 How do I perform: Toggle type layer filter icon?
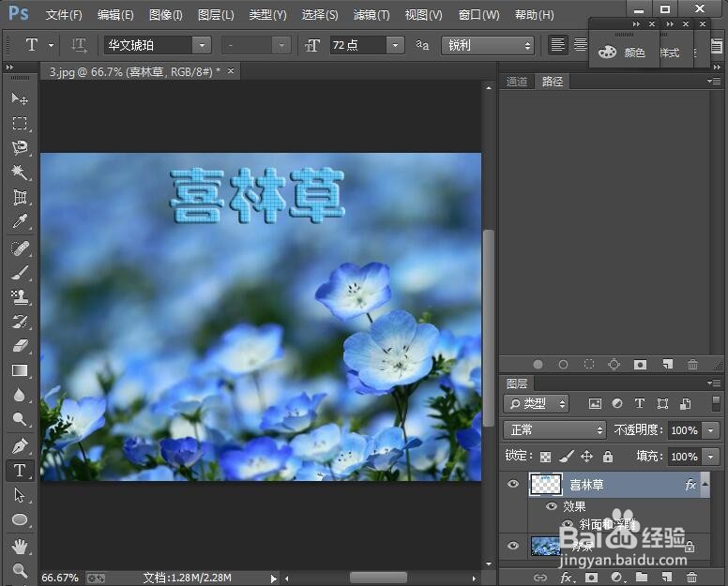[x=640, y=404]
